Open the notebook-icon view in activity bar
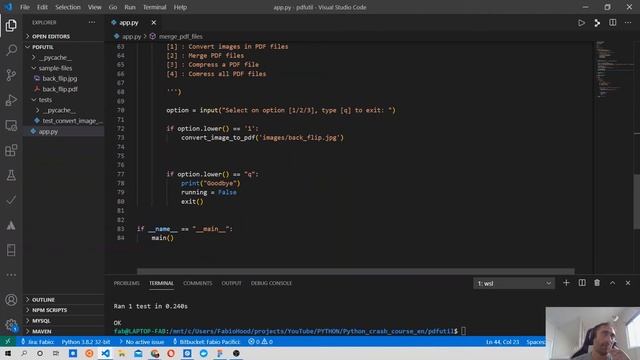The image size is (640, 360). pyautogui.click(x=11, y=250)
